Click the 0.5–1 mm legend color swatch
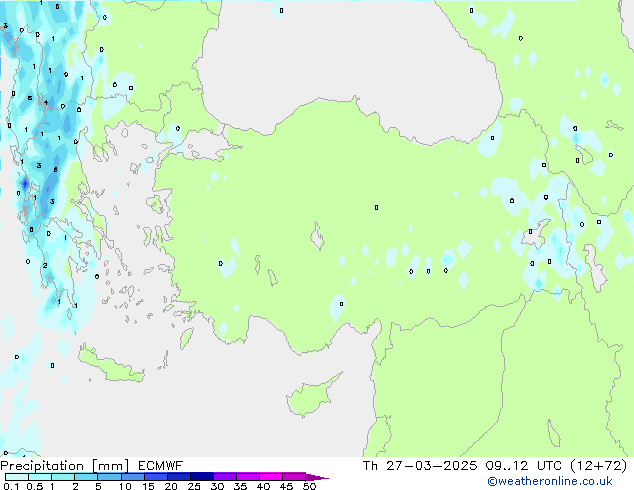The width and height of the screenshot is (634, 490). [x=40, y=477]
